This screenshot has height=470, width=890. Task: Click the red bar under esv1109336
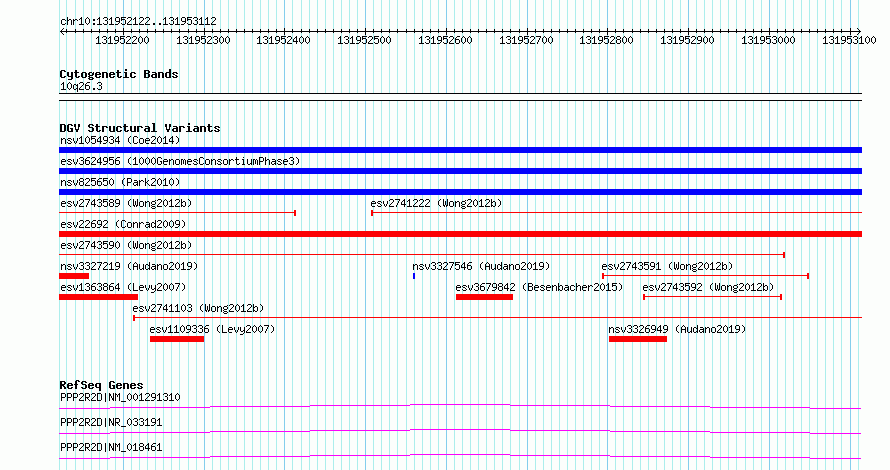click(177, 339)
